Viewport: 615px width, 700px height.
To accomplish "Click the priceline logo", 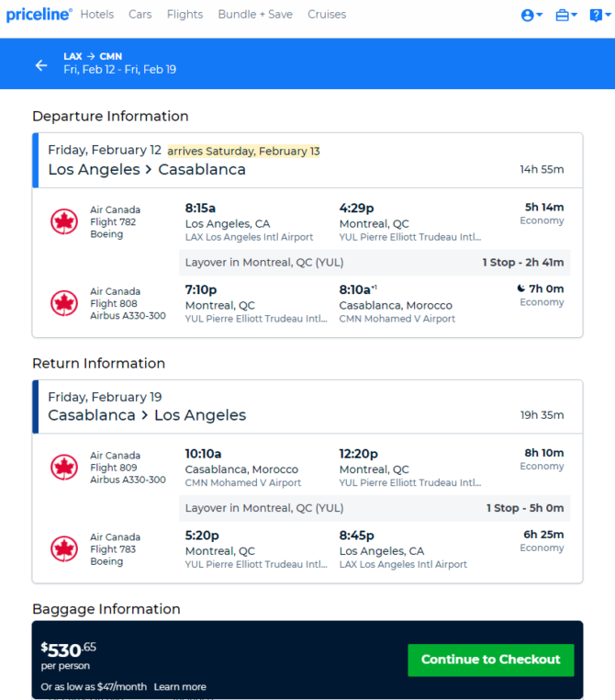I will (39, 15).
